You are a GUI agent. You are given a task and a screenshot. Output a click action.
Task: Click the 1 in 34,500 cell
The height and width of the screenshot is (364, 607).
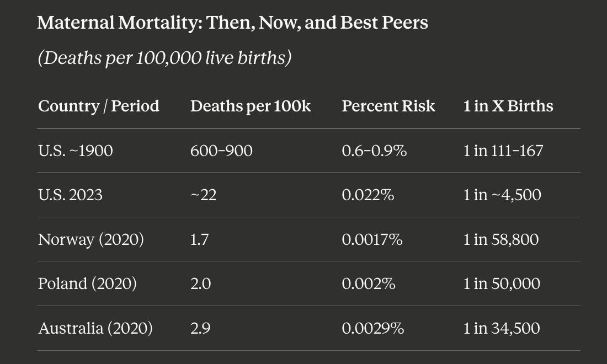click(502, 328)
